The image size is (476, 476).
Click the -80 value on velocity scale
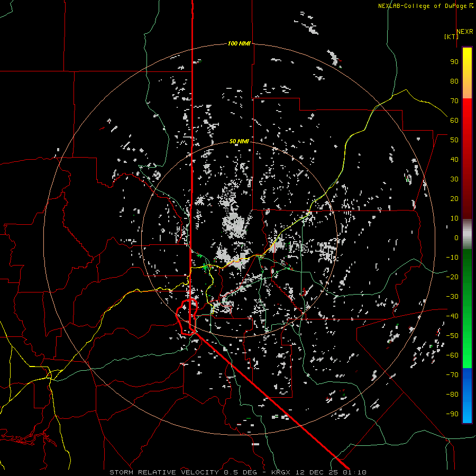(452, 395)
